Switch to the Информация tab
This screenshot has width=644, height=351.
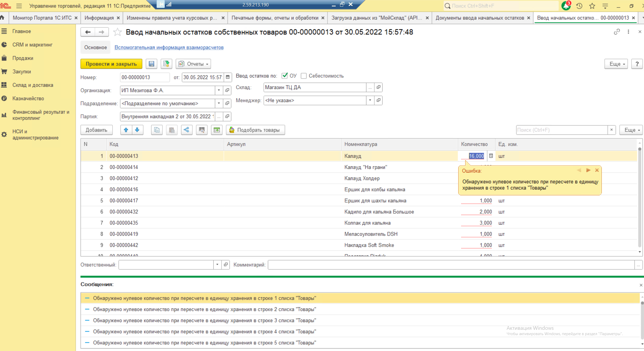click(x=99, y=18)
